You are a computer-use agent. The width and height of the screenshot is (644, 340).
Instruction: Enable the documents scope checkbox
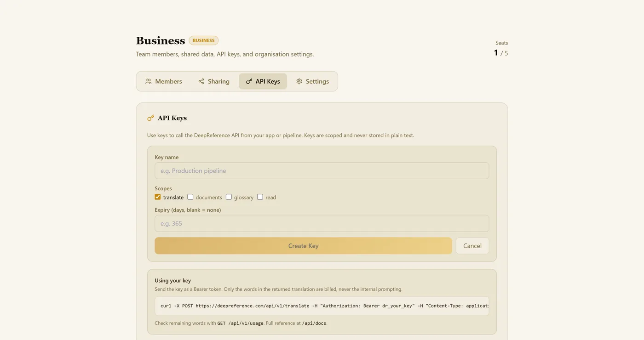pos(190,197)
